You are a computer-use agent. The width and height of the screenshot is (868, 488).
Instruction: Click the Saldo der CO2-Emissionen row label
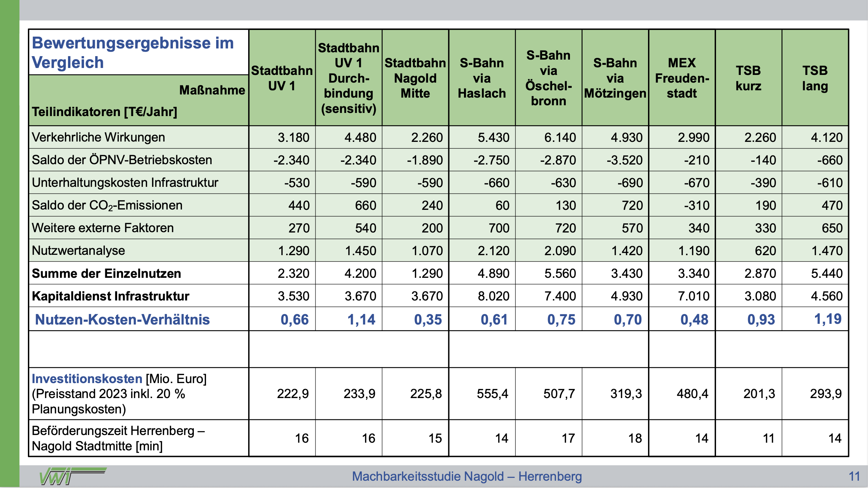point(107,205)
